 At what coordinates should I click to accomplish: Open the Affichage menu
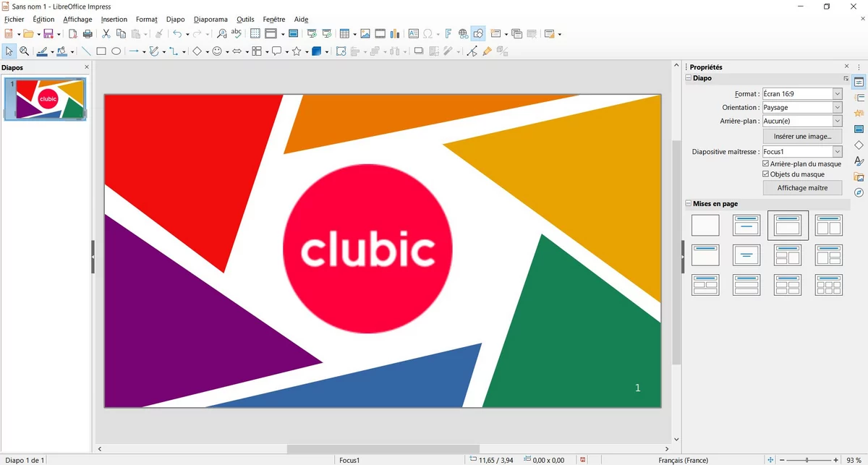(x=77, y=20)
